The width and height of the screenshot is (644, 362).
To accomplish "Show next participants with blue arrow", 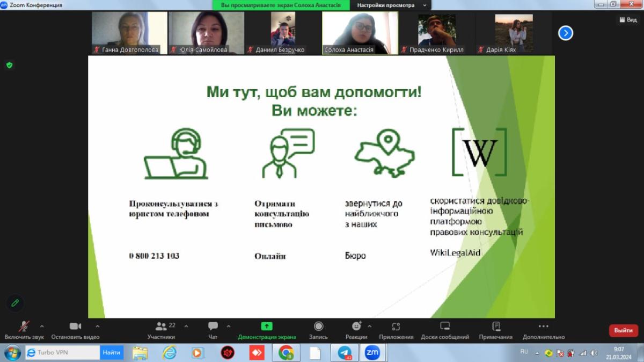I will pyautogui.click(x=565, y=33).
